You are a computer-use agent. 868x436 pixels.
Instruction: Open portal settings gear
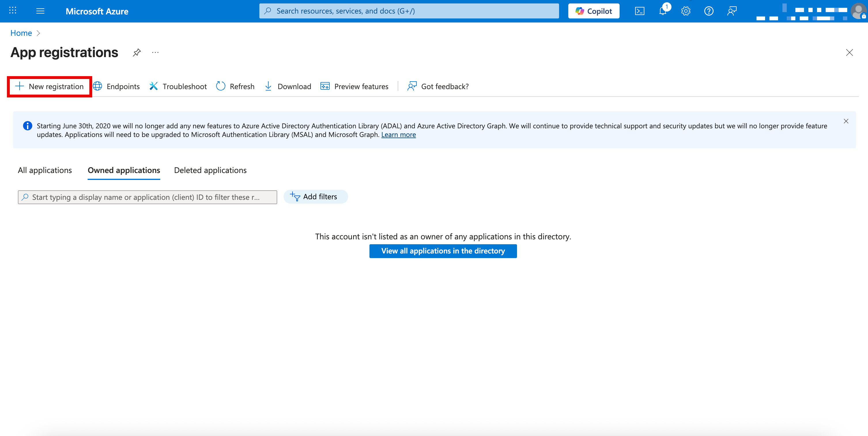pos(685,11)
